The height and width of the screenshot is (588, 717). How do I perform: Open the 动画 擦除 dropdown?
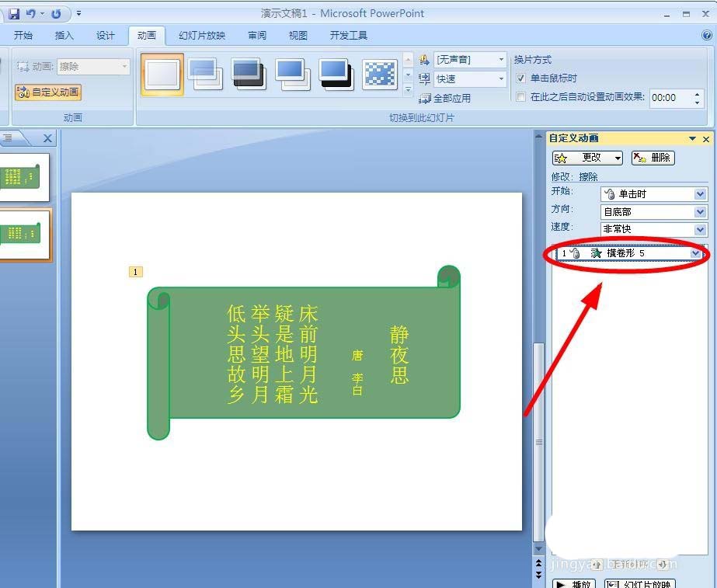click(x=124, y=67)
